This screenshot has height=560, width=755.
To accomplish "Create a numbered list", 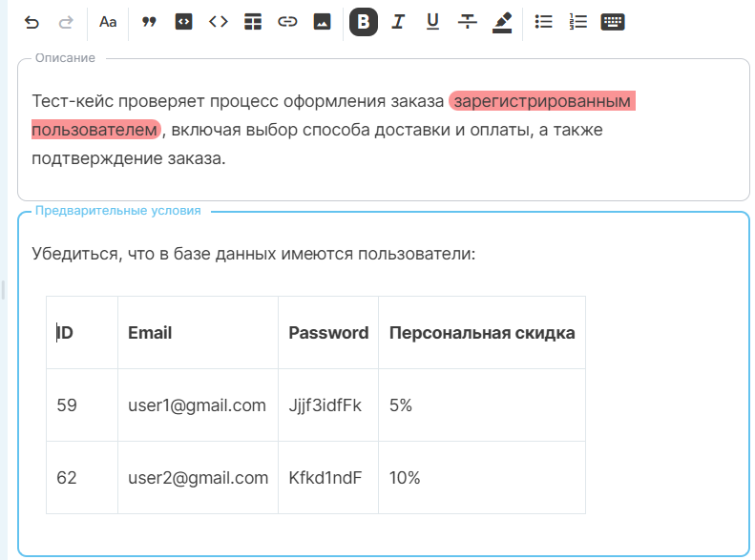I will pyautogui.click(x=577, y=22).
